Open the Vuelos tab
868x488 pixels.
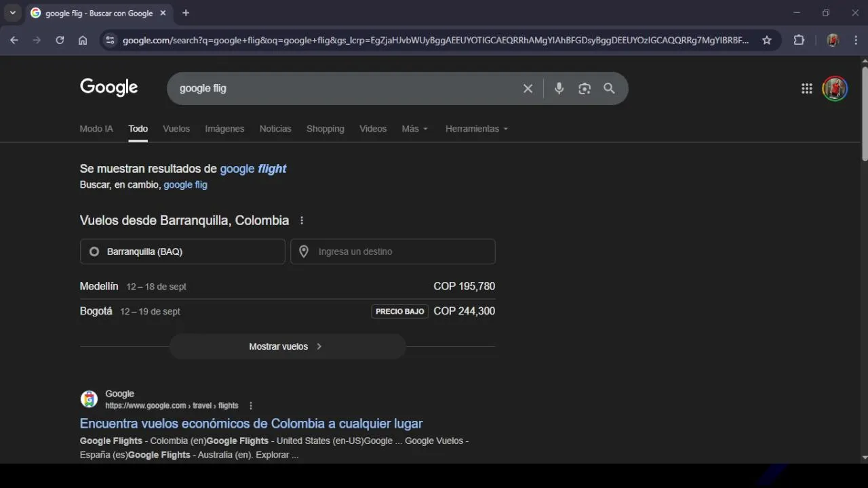176,129
